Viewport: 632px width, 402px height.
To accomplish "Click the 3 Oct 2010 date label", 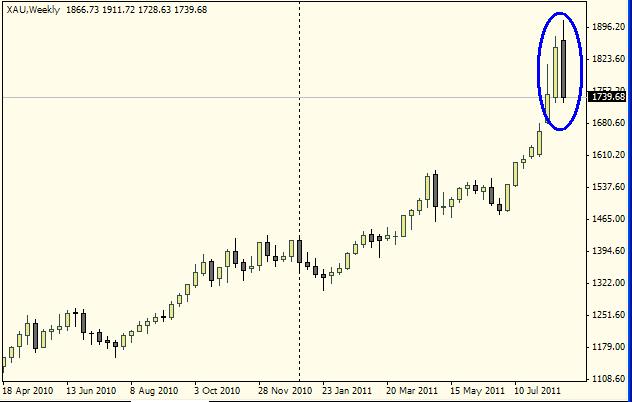I will (217, 390).
